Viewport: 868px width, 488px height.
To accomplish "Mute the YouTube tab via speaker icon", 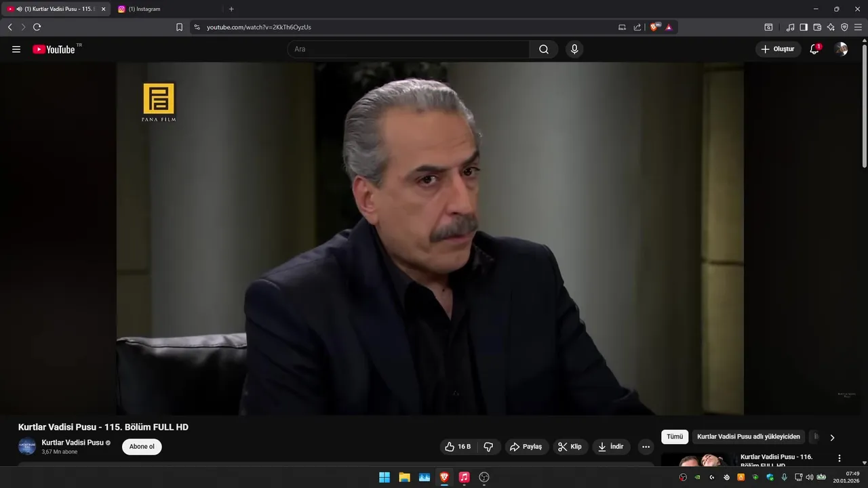I will (x=19, y=9).
